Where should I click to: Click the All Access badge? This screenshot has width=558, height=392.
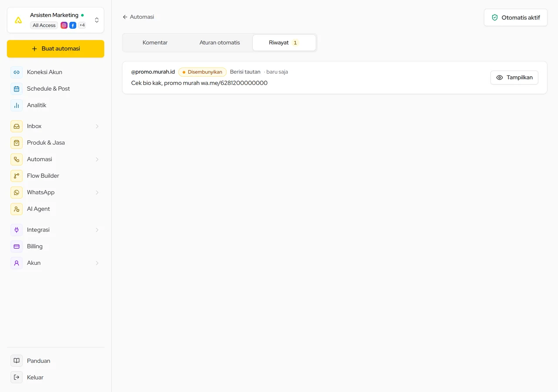click(x=44, y=25)
